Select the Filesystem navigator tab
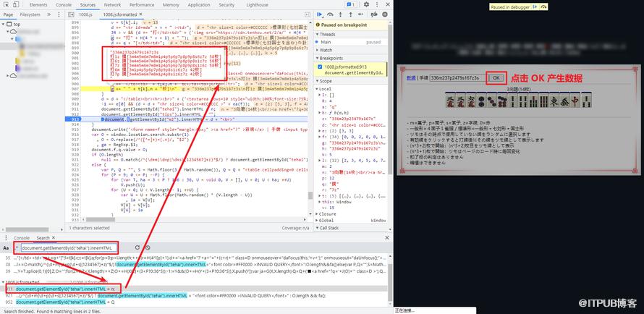644x314 pixels. pos(30,14)
